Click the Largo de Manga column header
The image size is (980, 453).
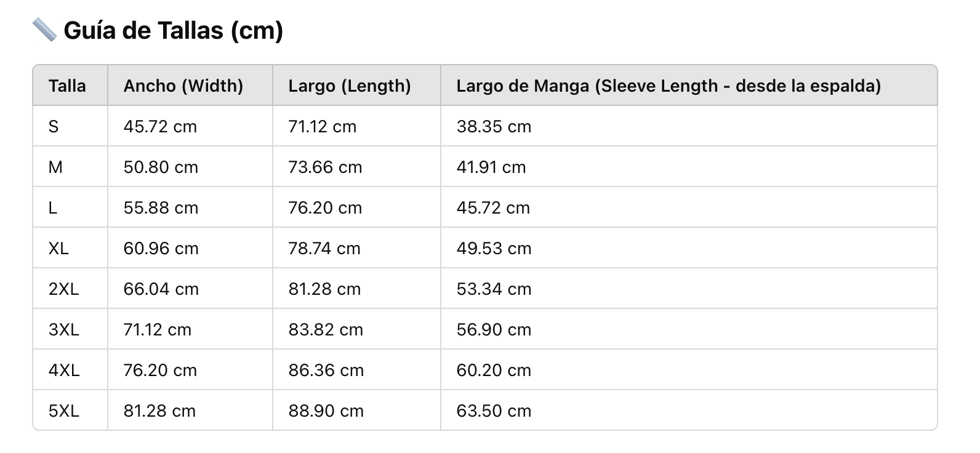point(669,86)
